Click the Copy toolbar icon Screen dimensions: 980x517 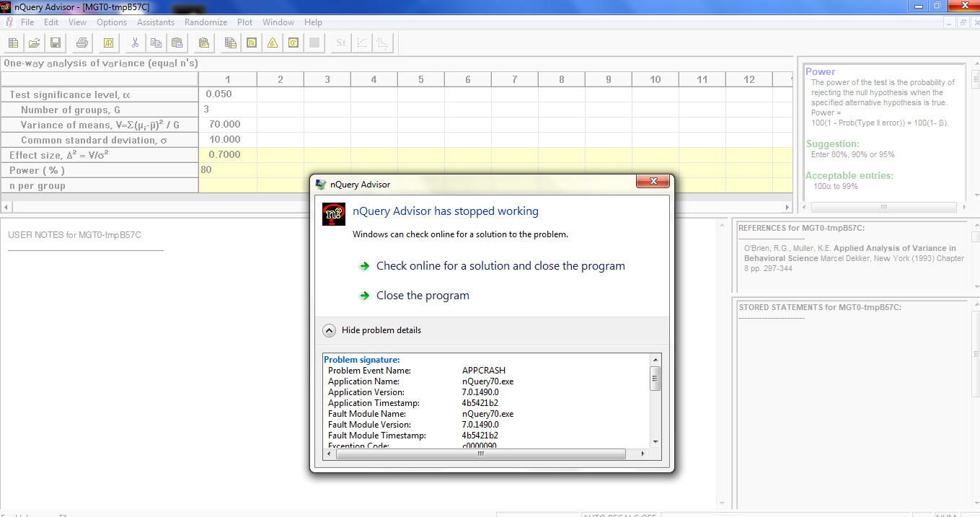pos(156,43)
